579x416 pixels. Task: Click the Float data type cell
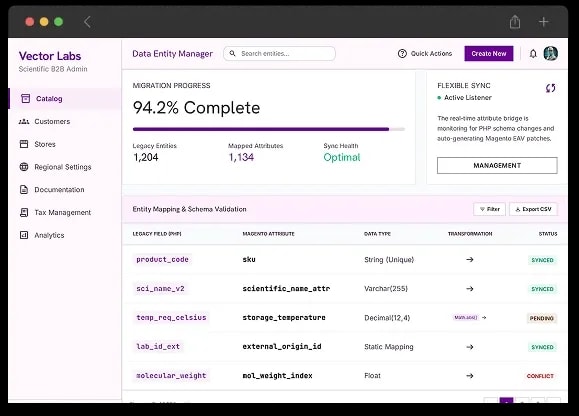[372, 376]
